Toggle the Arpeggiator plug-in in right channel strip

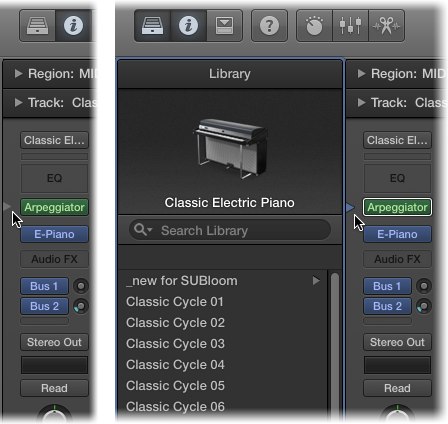point(397,207)
